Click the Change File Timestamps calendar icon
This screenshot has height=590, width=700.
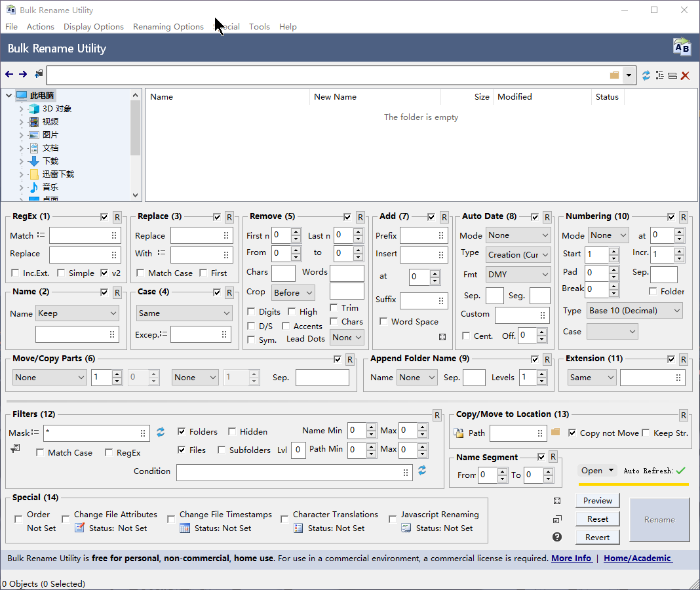[185, 528]
